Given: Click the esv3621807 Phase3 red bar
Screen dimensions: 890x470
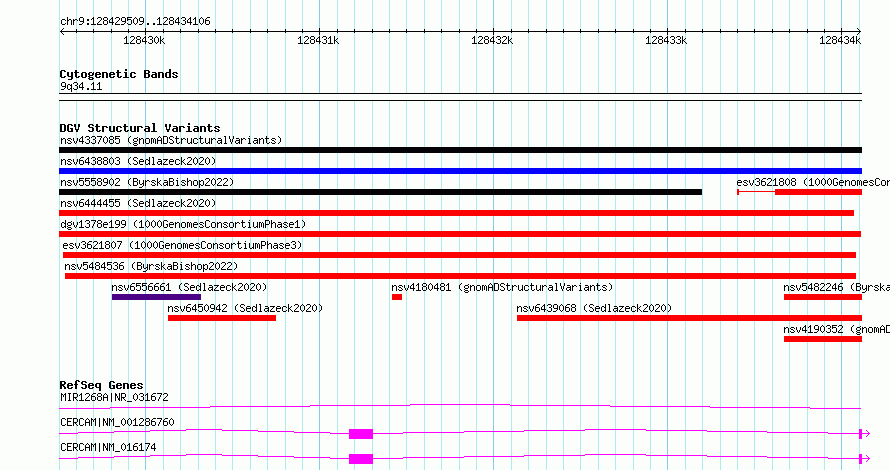Looking at the screenshot, I should 459,255.
